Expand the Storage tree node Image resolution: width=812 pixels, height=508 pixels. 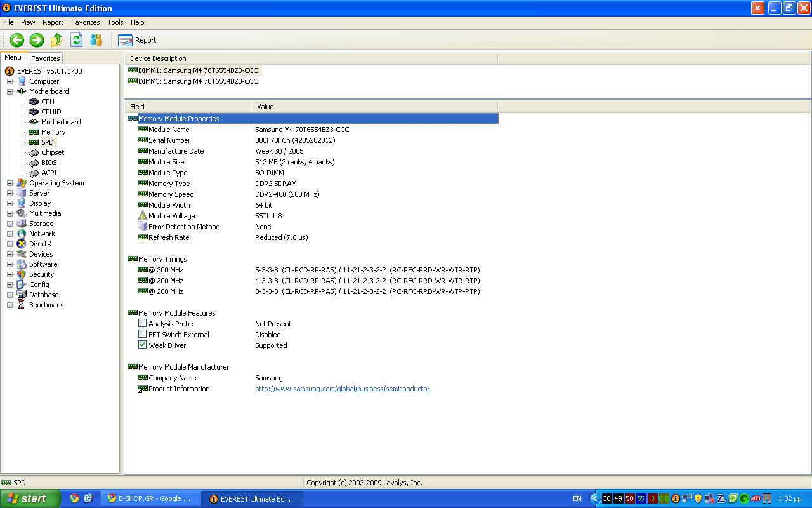pos(10,224)
